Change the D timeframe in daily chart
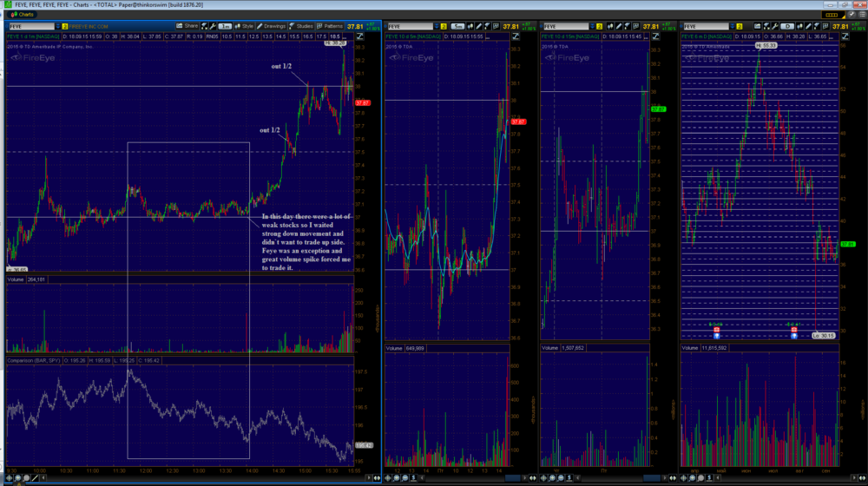The image size is (868, 486). tap(788, 27)
